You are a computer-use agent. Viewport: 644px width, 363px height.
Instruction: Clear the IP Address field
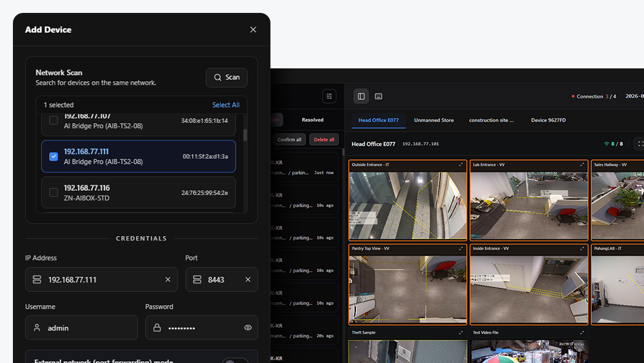167,280
